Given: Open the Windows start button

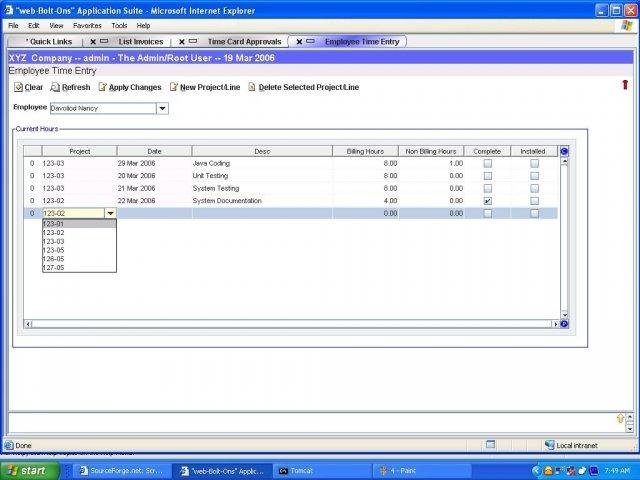Looking at the screenshot, I should pos(30,471).
